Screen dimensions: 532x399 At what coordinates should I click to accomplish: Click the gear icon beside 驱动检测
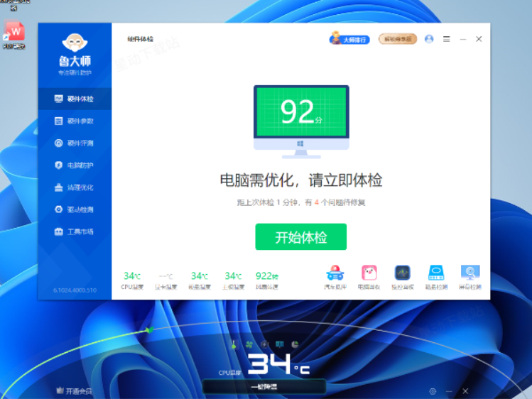[59, 209]
